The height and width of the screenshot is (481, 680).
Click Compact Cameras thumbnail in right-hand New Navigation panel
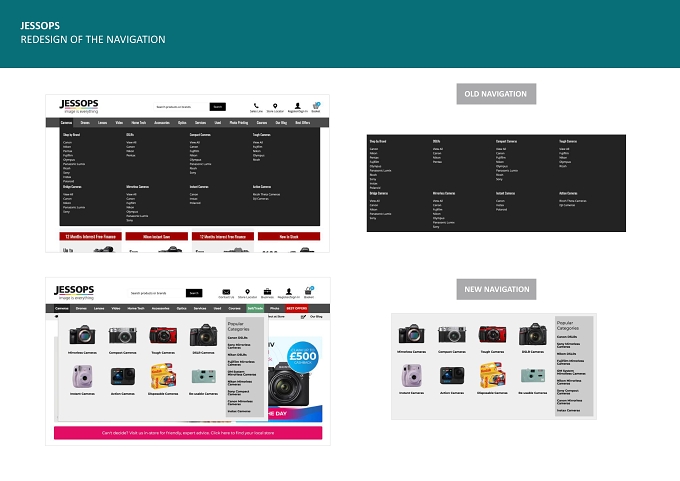coord(451,334)
